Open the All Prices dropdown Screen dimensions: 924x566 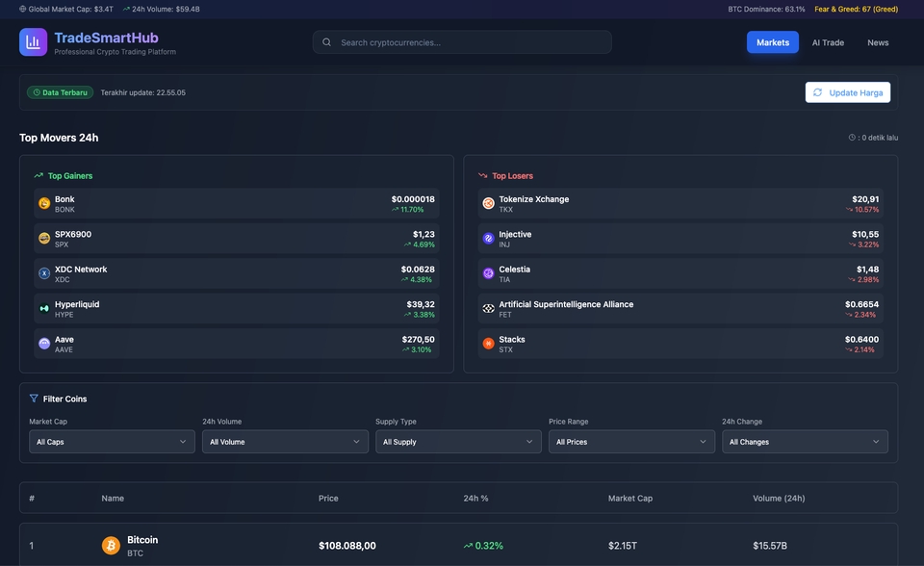pyautogui.click(x=631, y=441)
